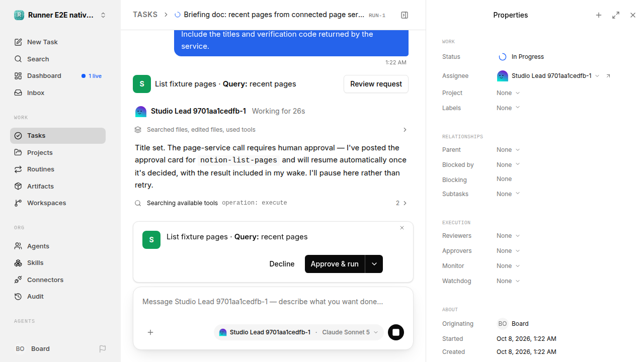Viewport: 644px width, 362px height.
Task: Open the Labels None dropdown
Action: pos(508,108)
